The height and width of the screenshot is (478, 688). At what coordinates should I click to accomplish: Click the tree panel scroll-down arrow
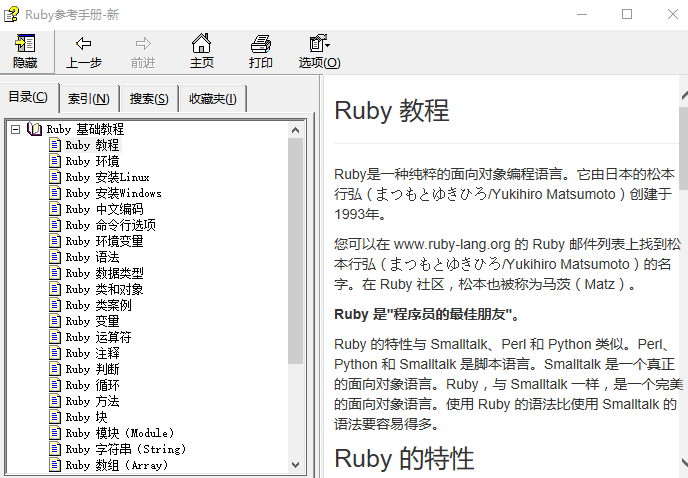(x=296, y=464)
